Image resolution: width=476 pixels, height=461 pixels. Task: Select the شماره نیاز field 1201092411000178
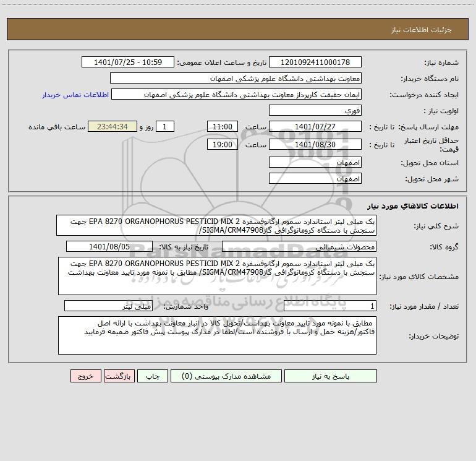pyautogui.click(x=315, y=62)
